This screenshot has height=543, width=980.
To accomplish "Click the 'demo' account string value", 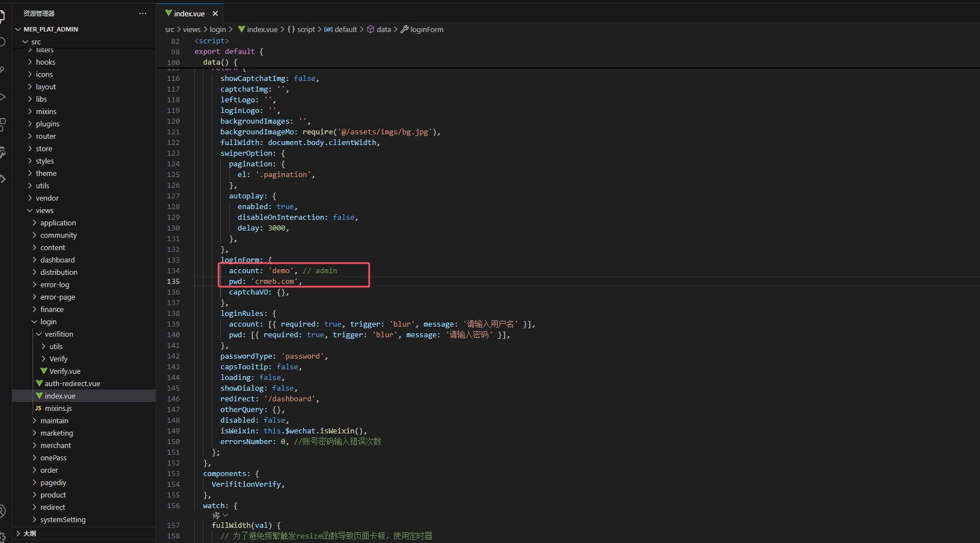I will click(x=281, y=270).
